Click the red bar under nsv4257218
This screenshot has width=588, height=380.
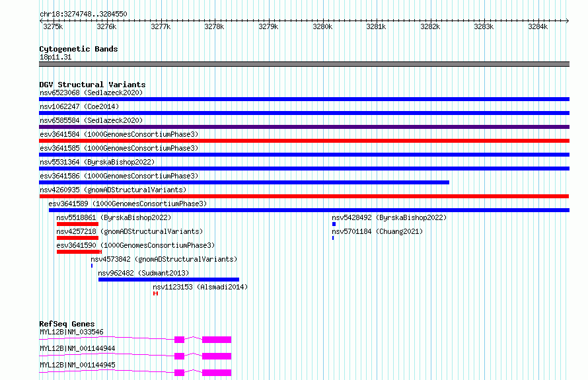[x=77, y=238]
